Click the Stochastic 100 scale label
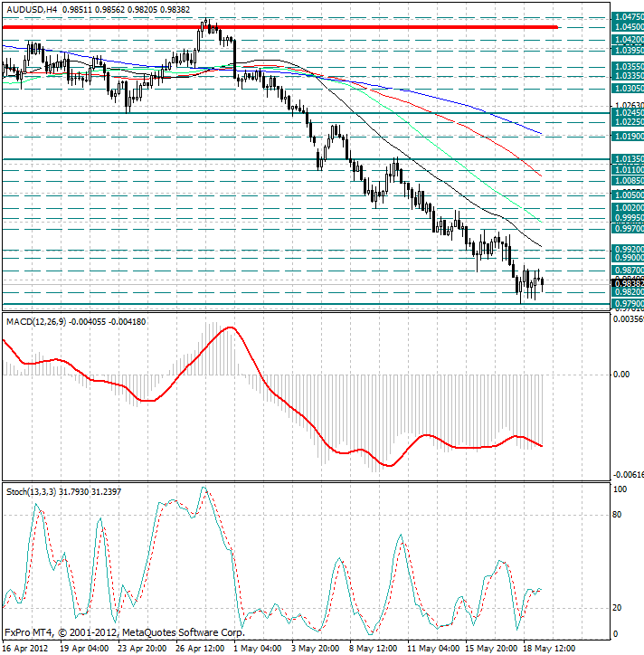 [620, 489]
